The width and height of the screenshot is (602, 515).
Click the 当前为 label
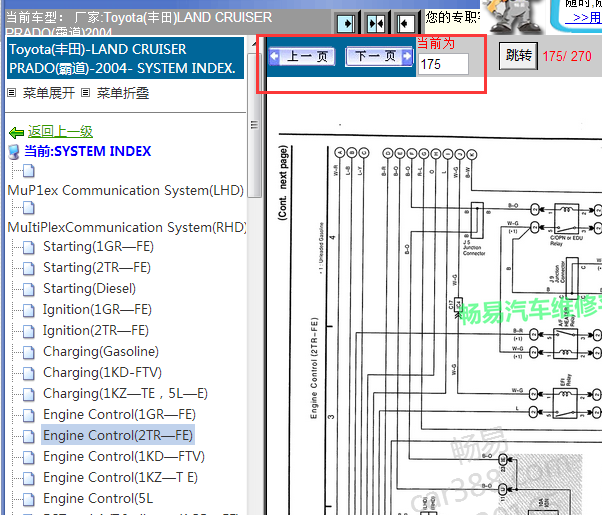click(436, 43)
